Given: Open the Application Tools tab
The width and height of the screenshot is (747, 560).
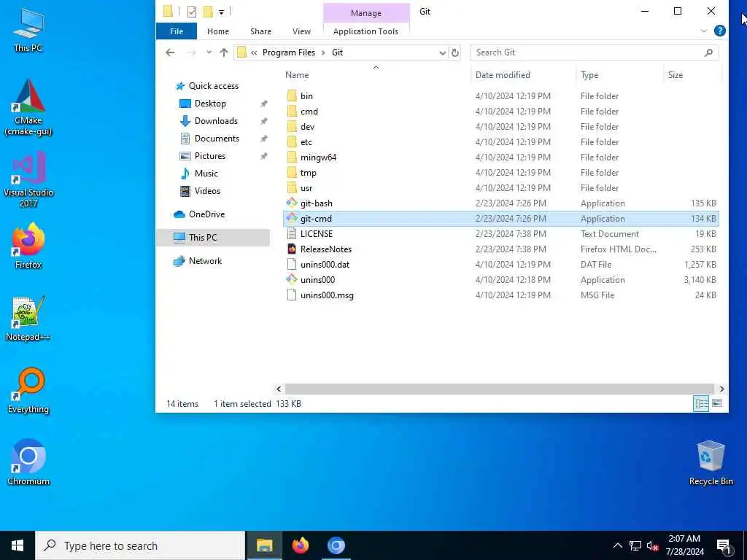Looking at the screenshot, I should [x=365, y=31].
